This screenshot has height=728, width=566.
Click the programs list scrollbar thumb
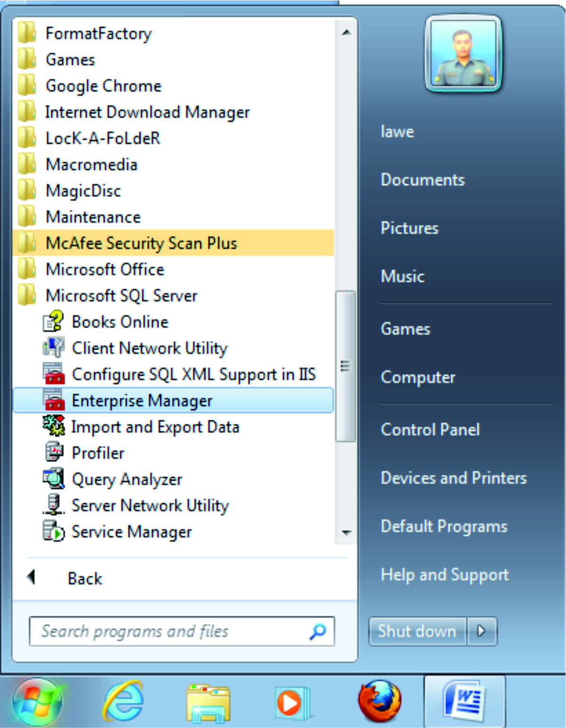[x=345, y=366]
